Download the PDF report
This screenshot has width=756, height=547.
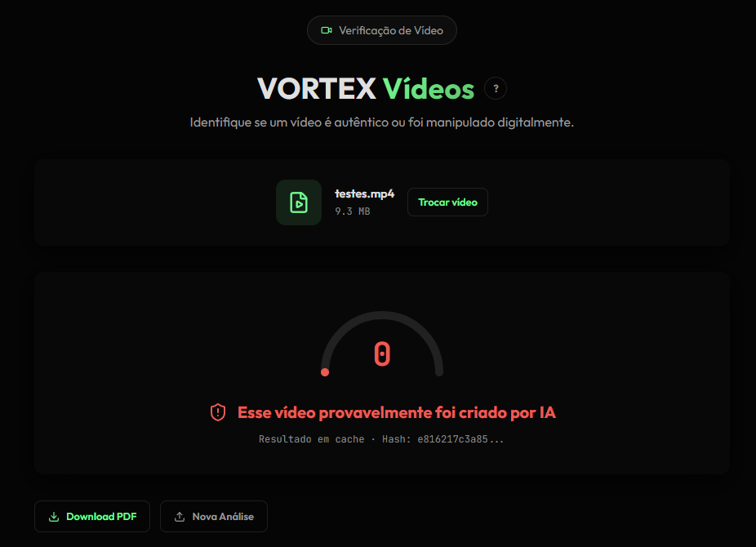point(92,517)
